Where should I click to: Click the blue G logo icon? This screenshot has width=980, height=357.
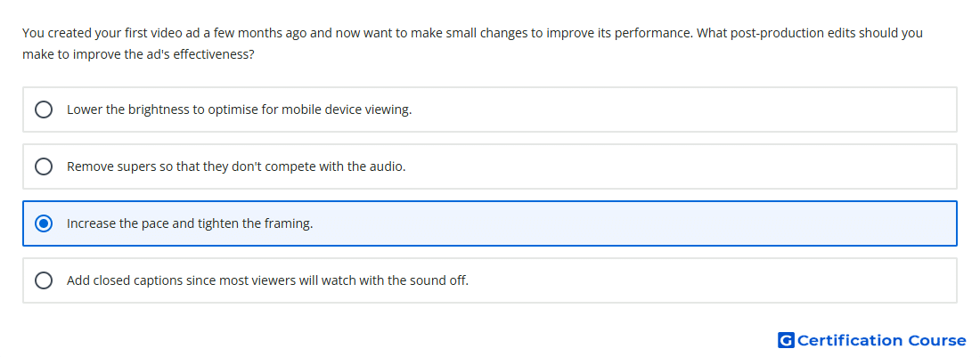coord(786,340)
